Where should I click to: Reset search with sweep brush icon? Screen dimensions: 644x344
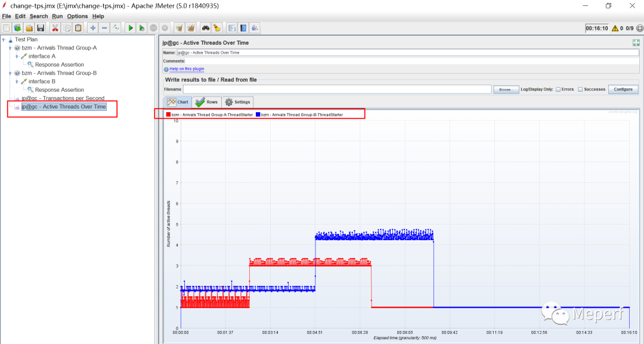tap(217, 28)
